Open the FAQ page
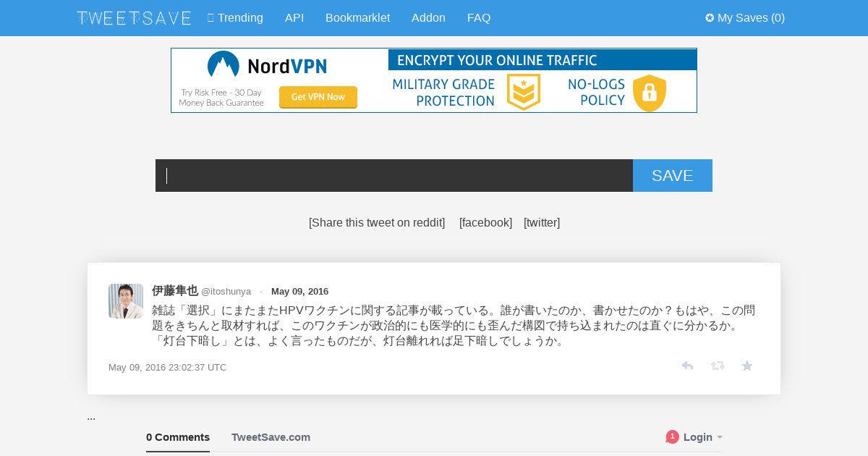 (x=479, y=18)
